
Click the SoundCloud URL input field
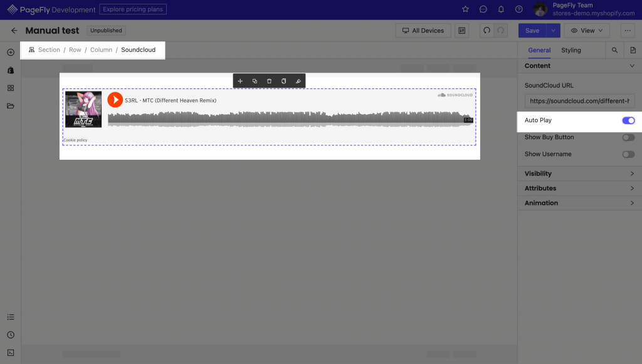pyautogui.click(x=579, y=101)
